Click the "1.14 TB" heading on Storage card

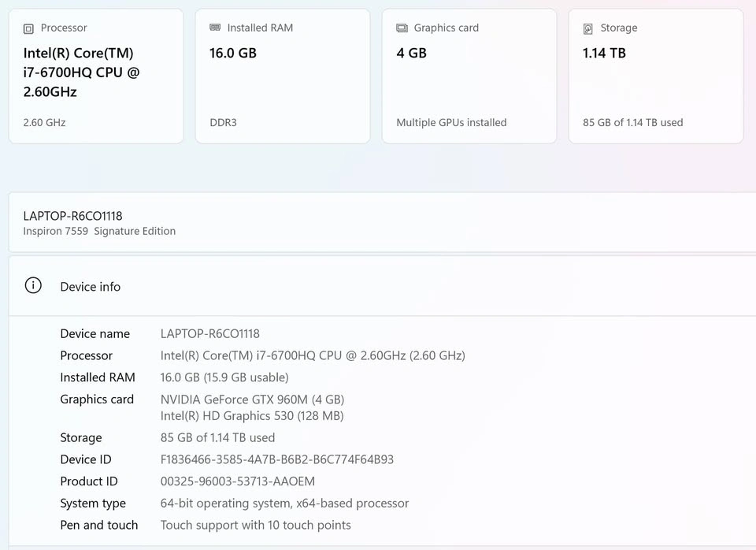point(604,53)
